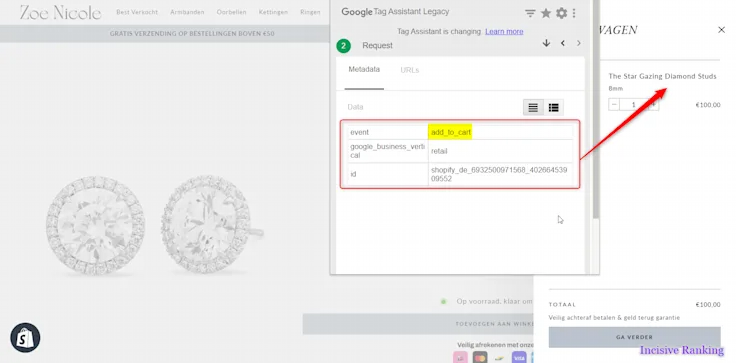
Task: Open Best Verkocht menu item
Action: 137,12
